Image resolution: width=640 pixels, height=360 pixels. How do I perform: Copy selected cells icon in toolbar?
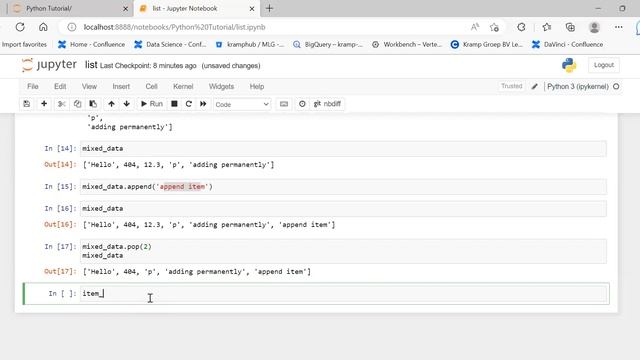(77, 104)
